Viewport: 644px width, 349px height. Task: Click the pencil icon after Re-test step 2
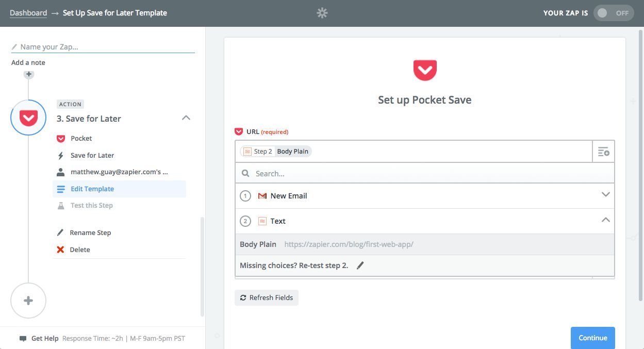(x=360, y=265)
